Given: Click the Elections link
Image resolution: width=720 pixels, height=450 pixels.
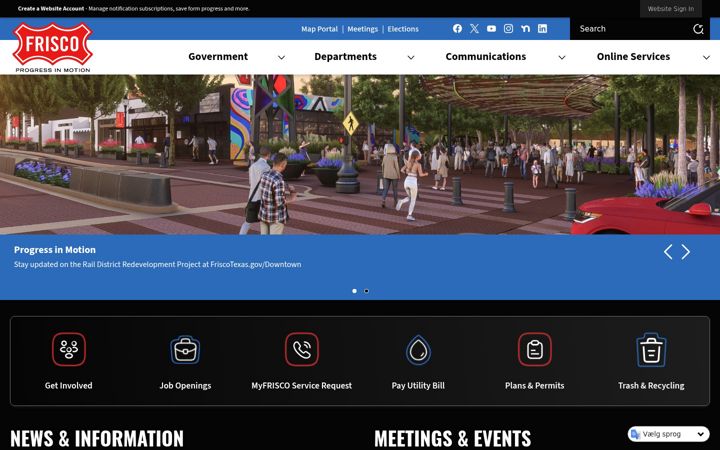Looking at the screenshot, I should (x=403, y=29).
